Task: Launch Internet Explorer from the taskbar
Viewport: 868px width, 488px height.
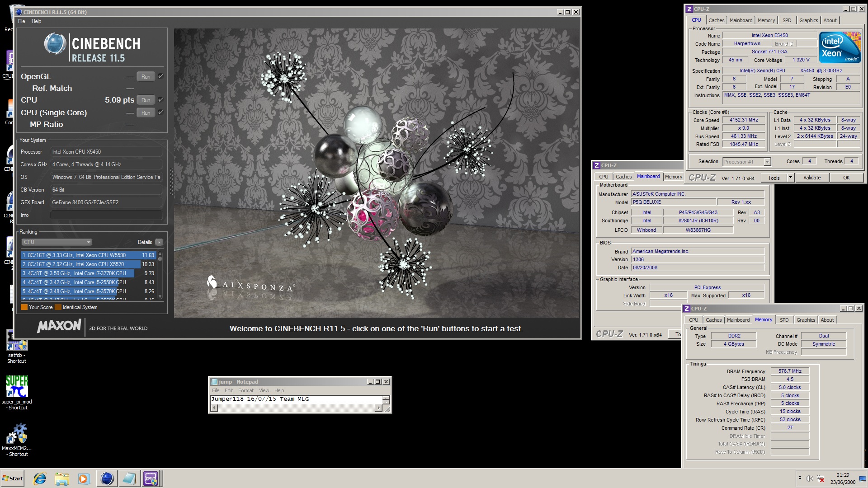Action: coord(40,479)
